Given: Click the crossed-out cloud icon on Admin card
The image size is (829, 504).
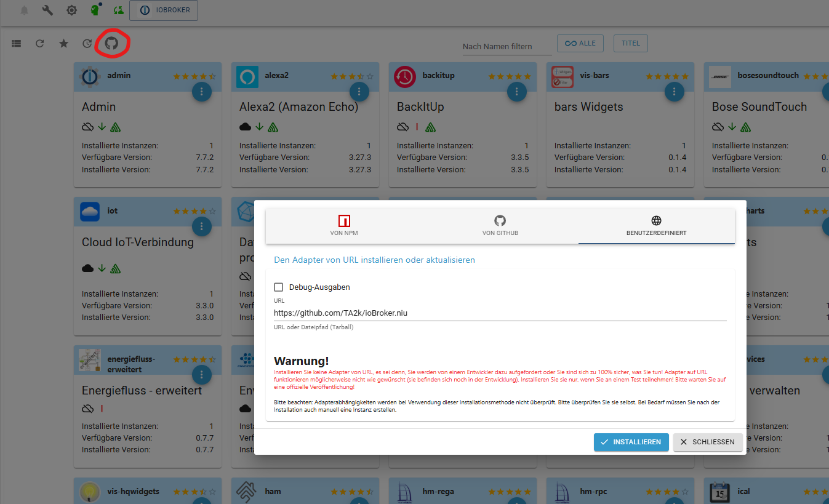Looking at the screenshot, I should coord(87,127).
